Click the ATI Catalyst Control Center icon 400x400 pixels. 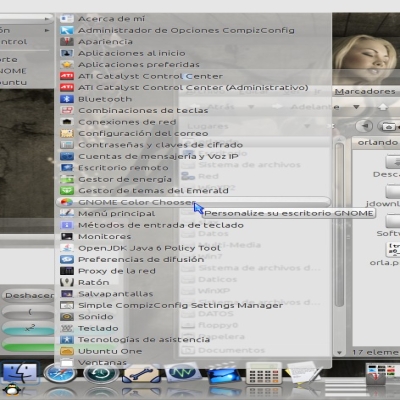(x=67, y=76)
